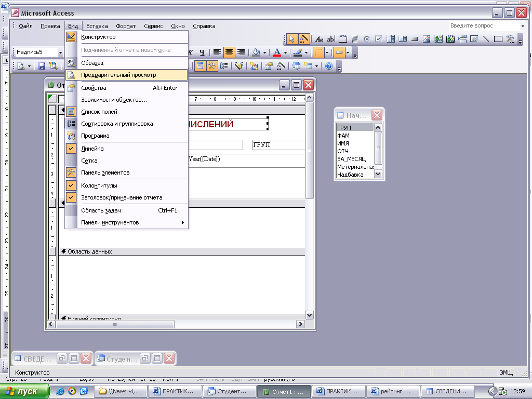
Task: Open line width dropdown arrow
Action: click(327, 52)
